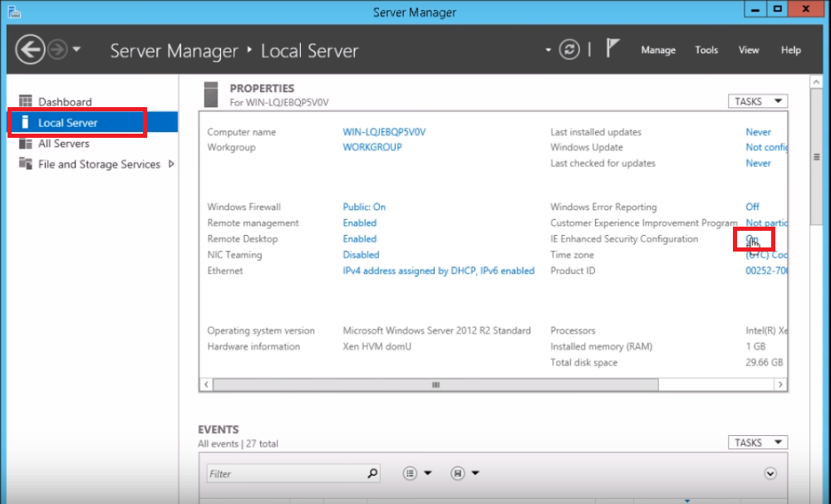
Task: Click the computer name WIN-LQJEBQP5V0V link
Action: pos(384,132)
